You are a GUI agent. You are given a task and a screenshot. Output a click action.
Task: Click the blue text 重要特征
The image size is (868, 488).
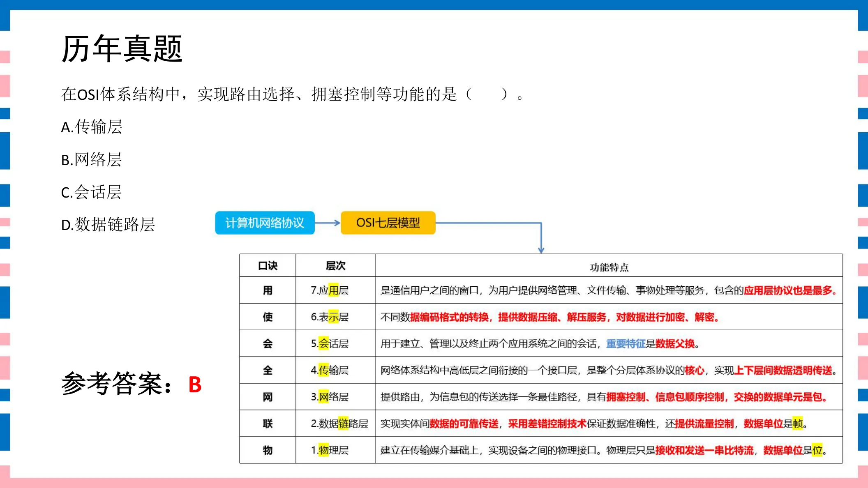coord(626,343)
